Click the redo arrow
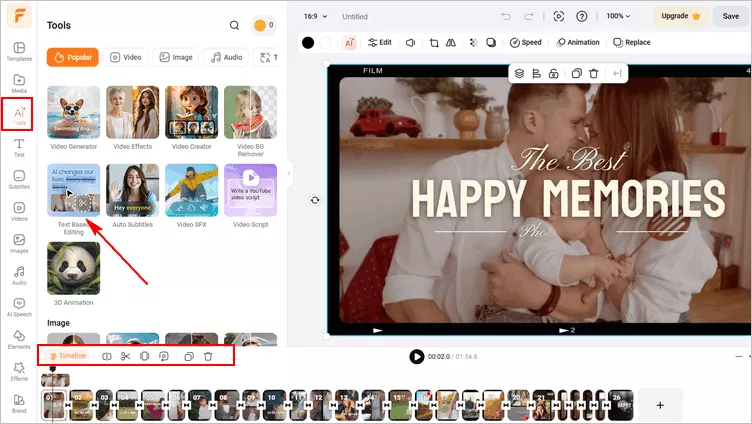Image resolution: width=752 pixels, height=424 pixels. (x=529, y=16)
